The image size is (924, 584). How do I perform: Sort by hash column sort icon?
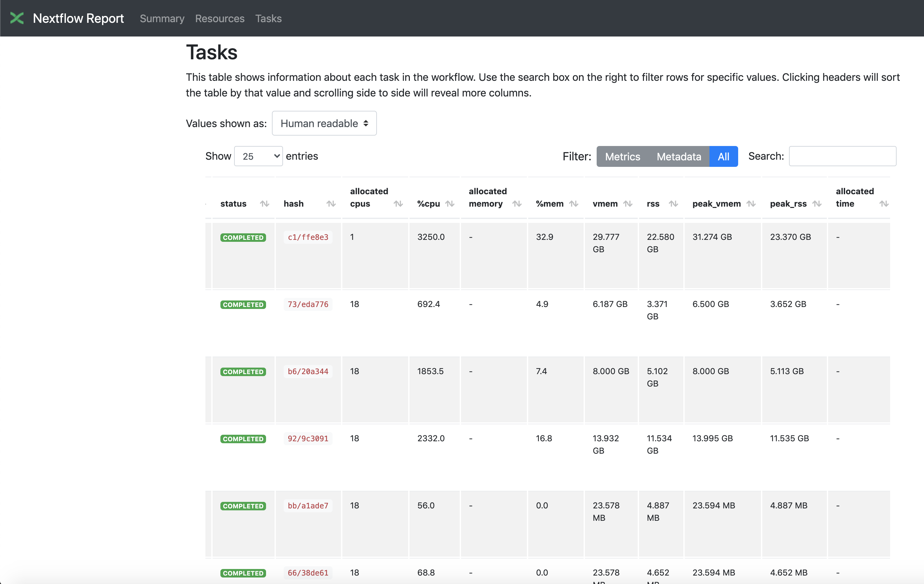tap(331, 204)
